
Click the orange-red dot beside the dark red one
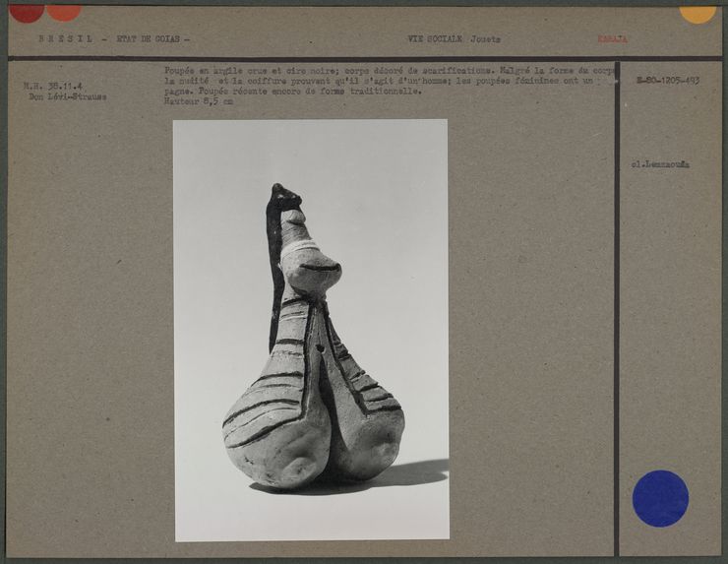(64, 12)
